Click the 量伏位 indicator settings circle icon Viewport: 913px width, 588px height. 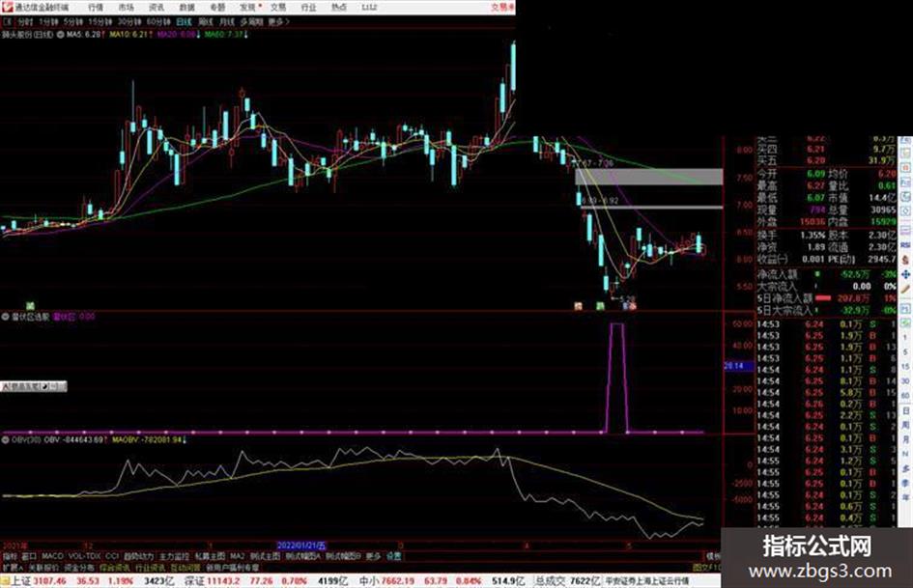click(x=6, y=318)
